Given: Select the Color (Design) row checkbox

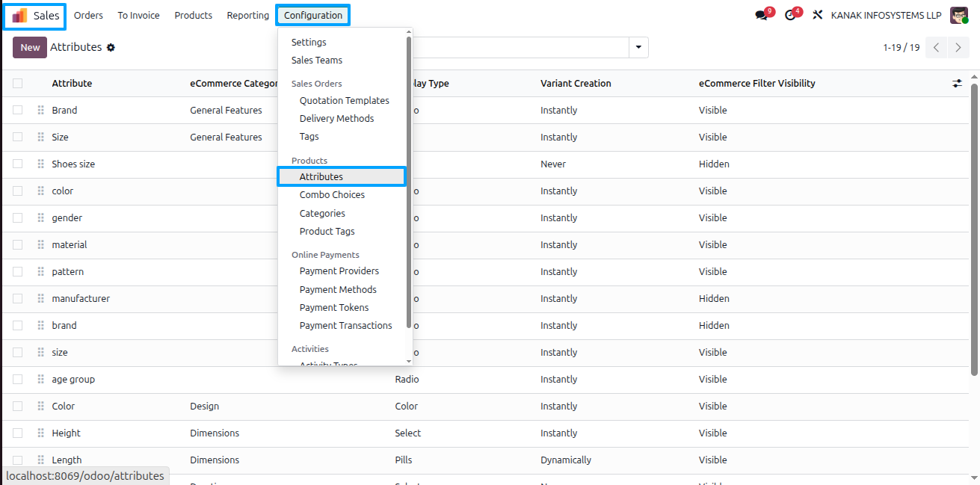Looking at the screenshot, I should click(x=17, y=406).
